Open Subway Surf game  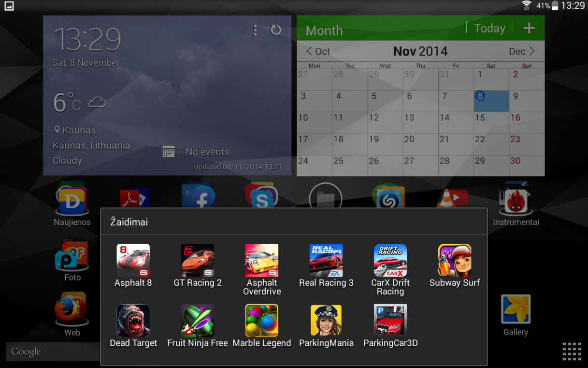pyautogui.click(x=455, y=261)
